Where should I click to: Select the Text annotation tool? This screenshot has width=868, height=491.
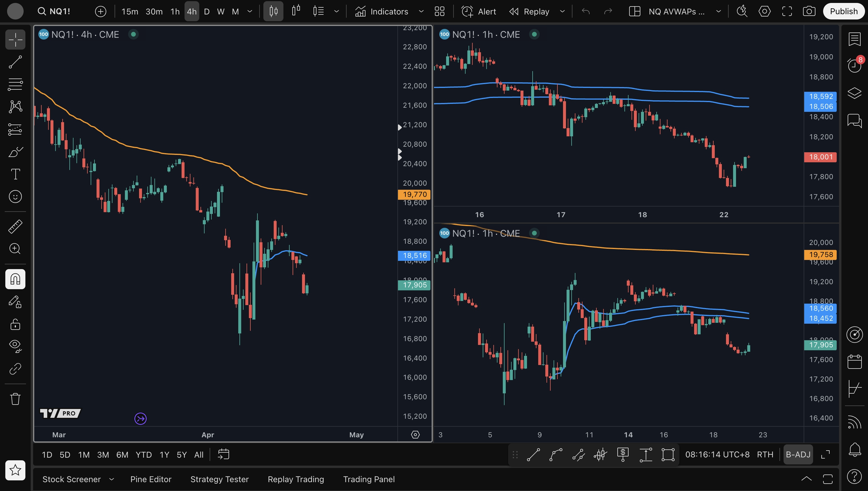15,174
